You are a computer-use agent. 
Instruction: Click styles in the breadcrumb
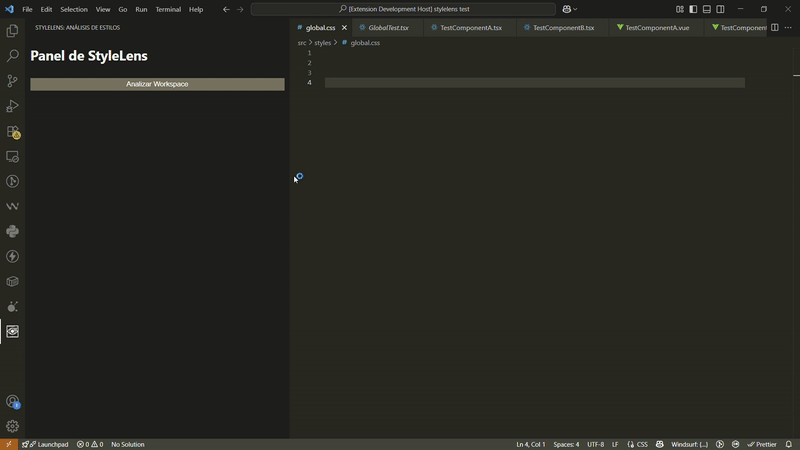[322, 43]
